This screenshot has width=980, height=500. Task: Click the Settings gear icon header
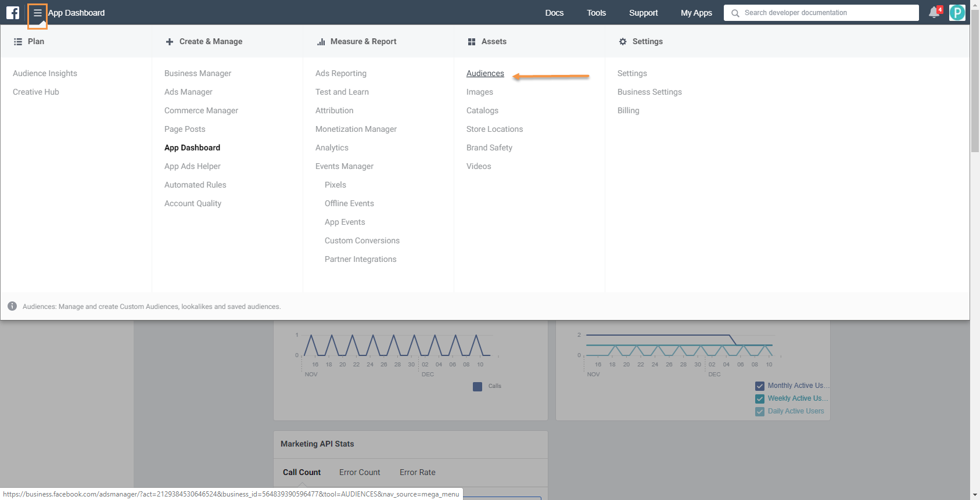click(x=623, y=42)
